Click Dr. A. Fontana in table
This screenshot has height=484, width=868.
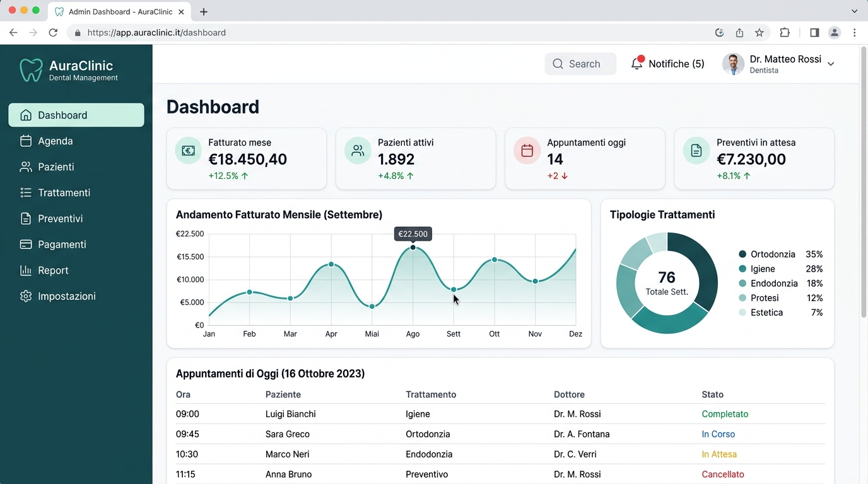(582, 434)
